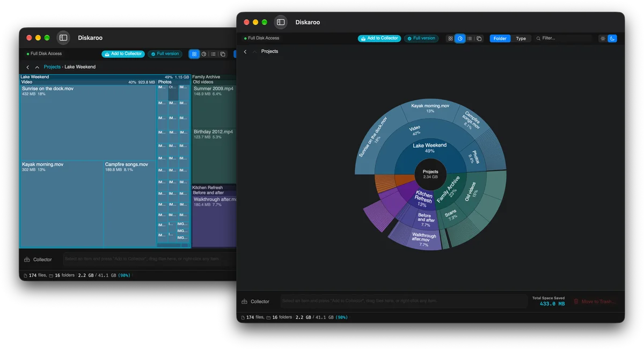This screenshot has height=349, width=644.
Task: Click Add to Collector in front window
Action: click(x=379, y=39)
